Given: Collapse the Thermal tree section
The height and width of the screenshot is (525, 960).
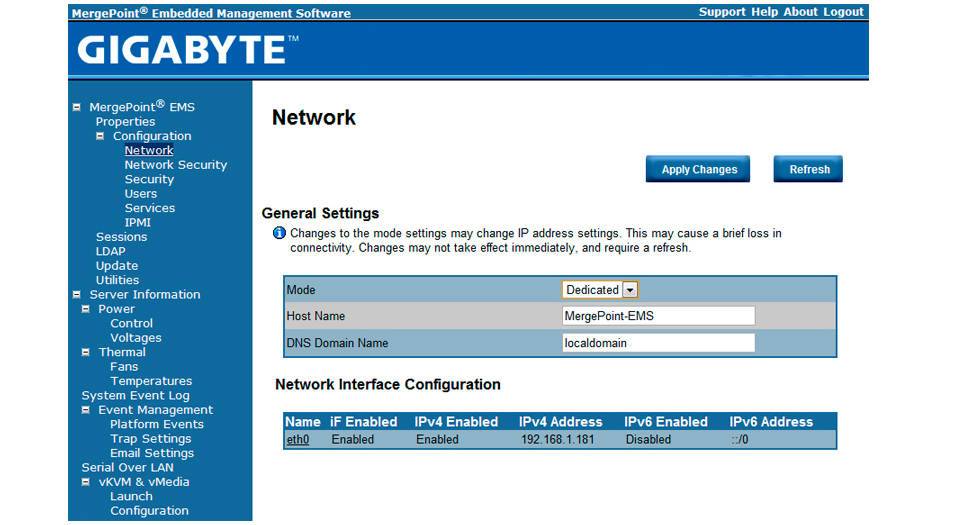Looking at the screenshot, I should pos(86,352).
